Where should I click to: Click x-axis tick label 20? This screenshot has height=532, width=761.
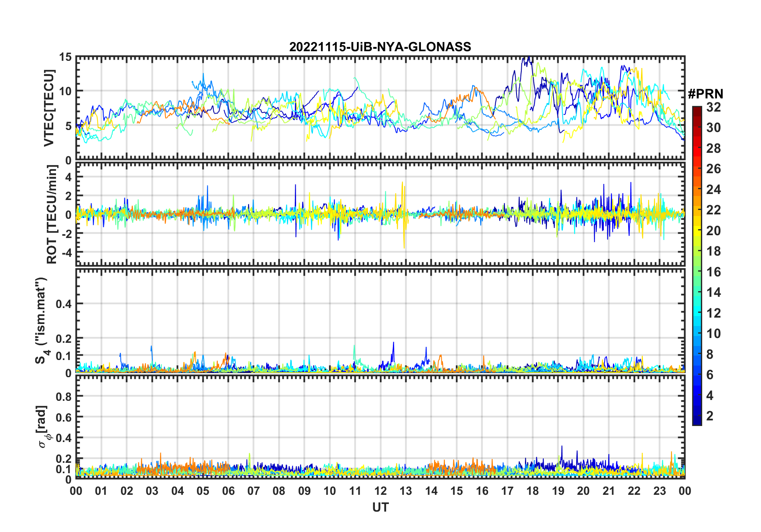tap(583, 491)
